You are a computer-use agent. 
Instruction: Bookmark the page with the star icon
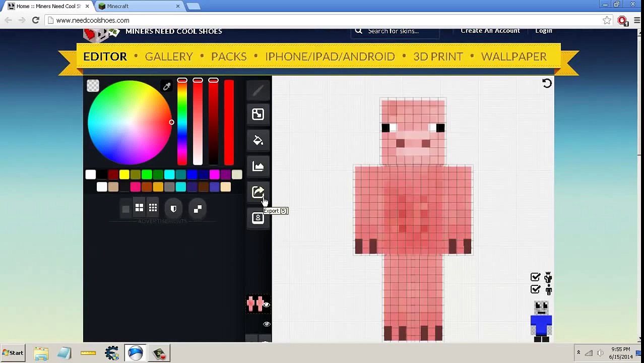pos(607,20)
